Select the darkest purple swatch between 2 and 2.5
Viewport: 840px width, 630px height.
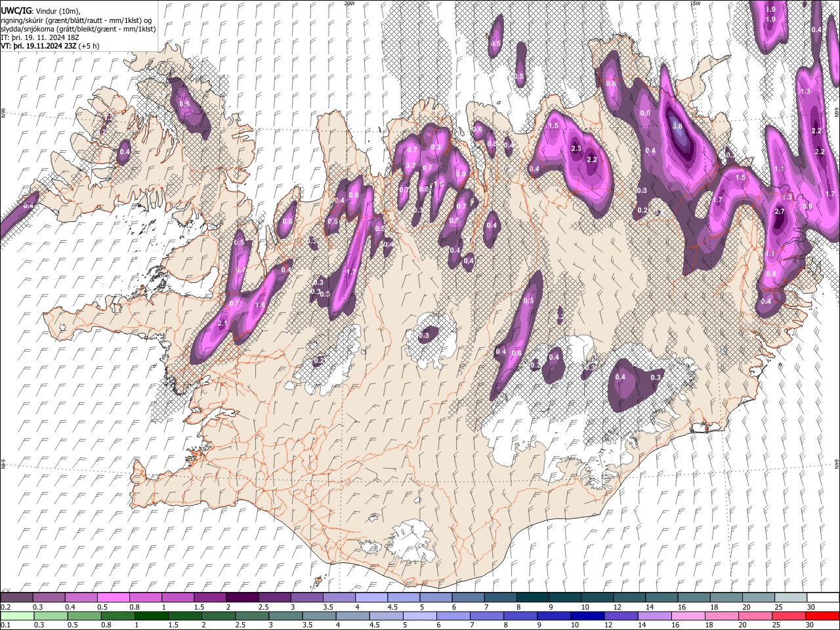coord(241,598)
